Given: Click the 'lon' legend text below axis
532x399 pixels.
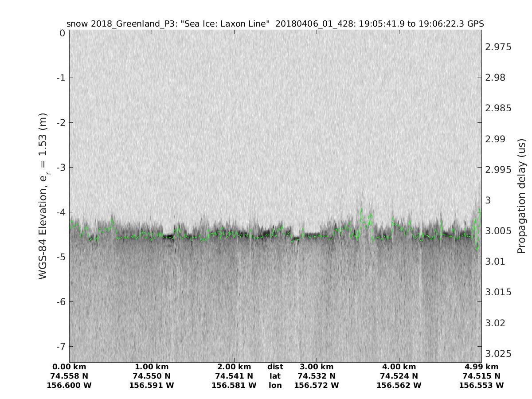Looking at the screenshot, I should (275, 385).
